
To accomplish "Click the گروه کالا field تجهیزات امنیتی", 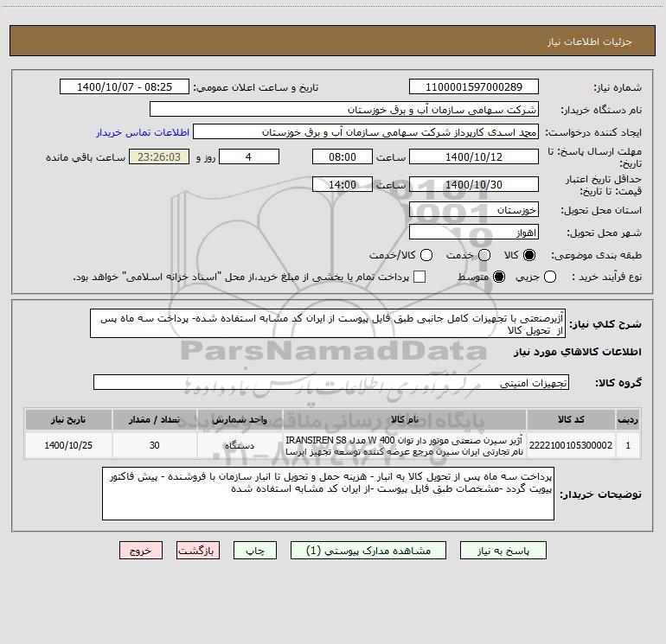I will (331, 382).
